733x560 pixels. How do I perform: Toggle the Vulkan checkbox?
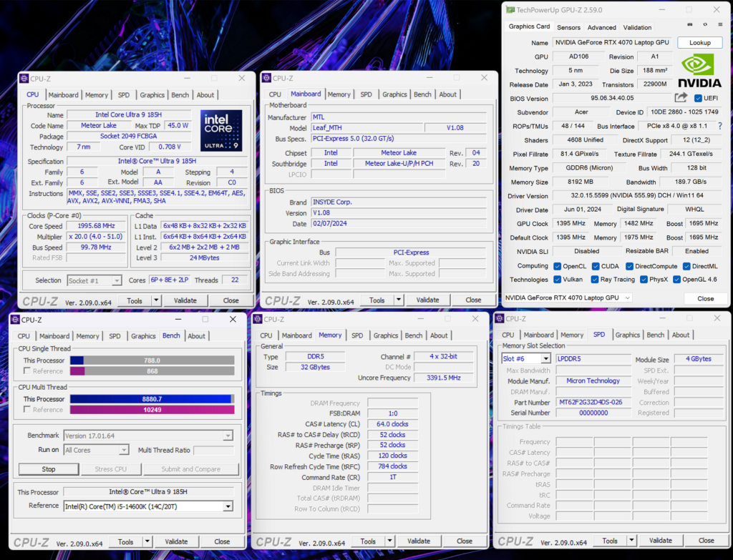click(x=557, y=280)
